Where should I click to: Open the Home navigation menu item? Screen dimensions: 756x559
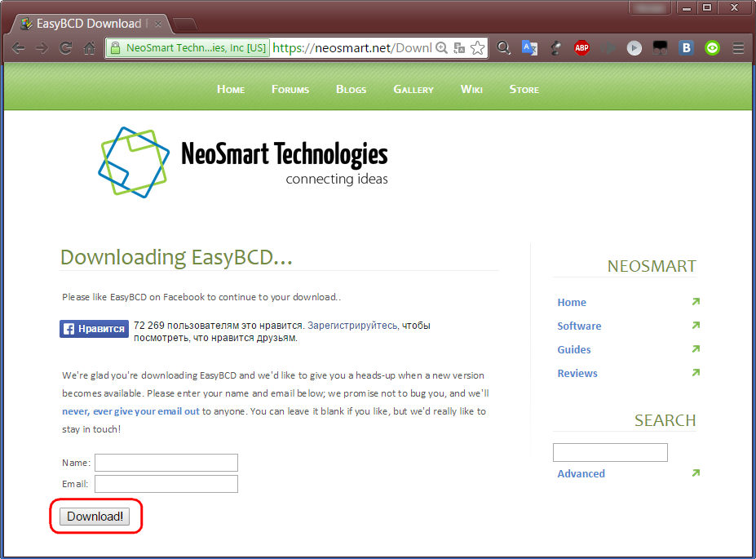point(231,89)
